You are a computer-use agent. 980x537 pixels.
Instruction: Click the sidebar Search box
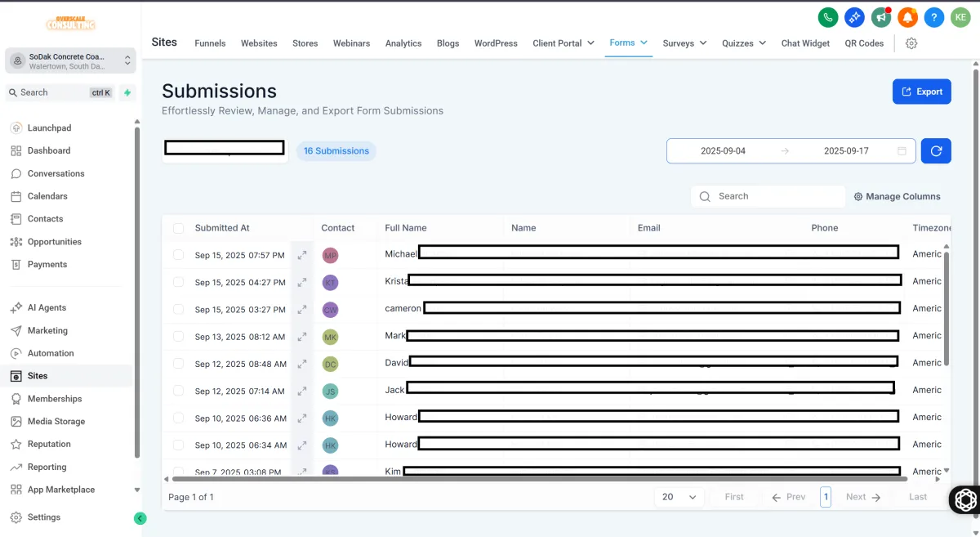coord(60,92)
